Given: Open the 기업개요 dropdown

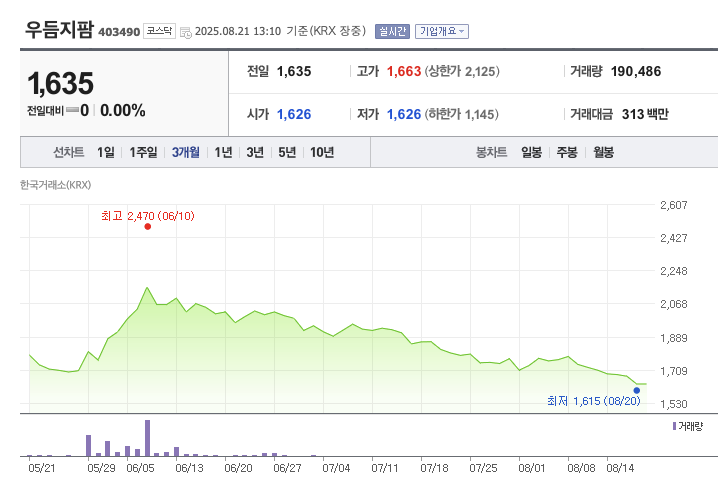Looking at the screenshot, I should 441,31.
